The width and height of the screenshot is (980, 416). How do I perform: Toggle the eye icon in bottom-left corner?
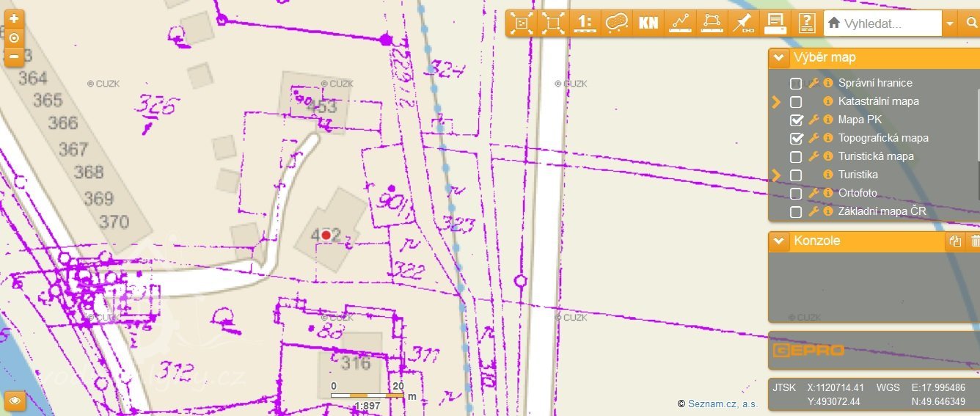coord(14,401)
